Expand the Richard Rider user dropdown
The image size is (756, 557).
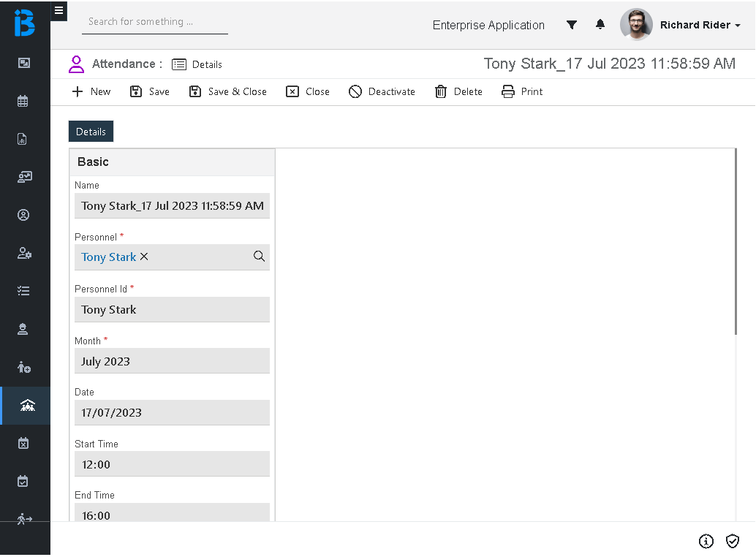coord(700,25)
